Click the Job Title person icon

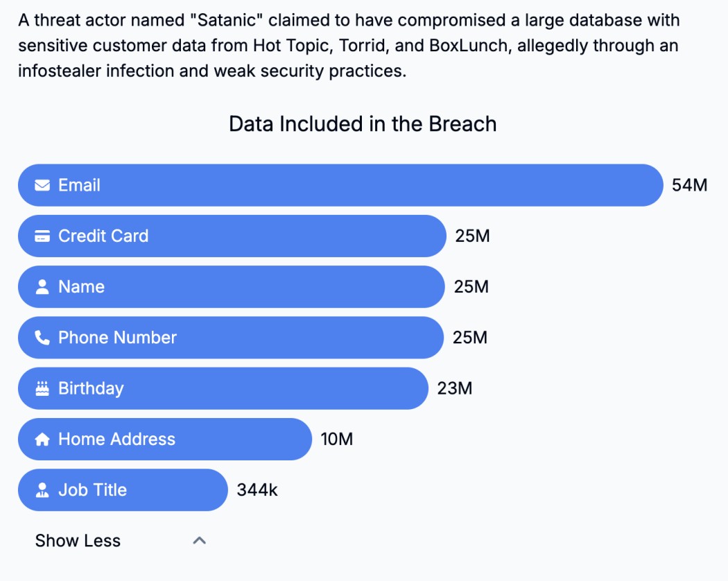click(x=42, y=490)
